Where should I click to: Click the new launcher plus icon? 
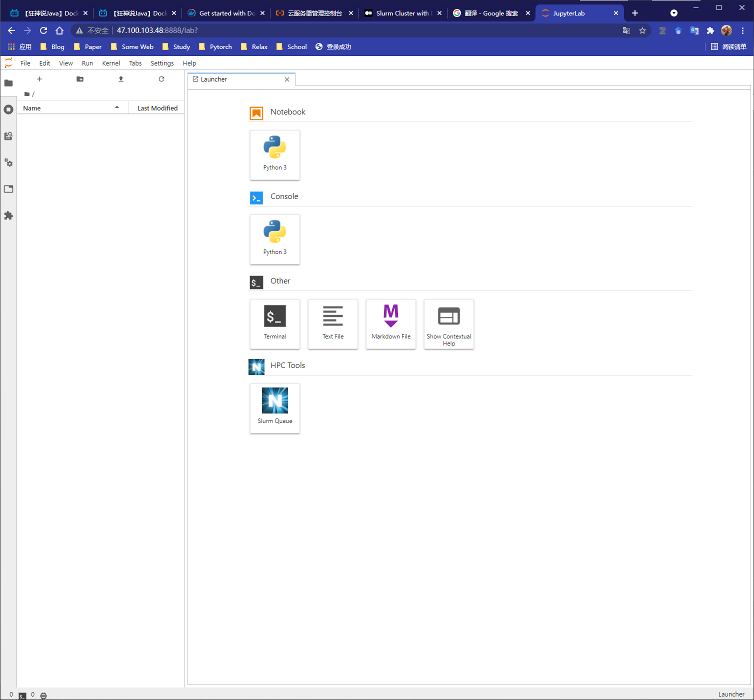pyautogui.click(x=39, y=79)
